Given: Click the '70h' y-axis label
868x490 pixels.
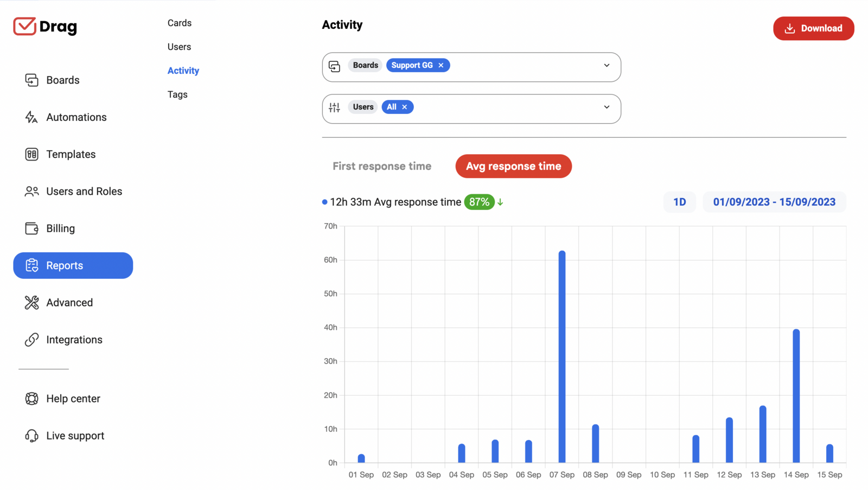Looking at the screenshot, I should 330,226.
